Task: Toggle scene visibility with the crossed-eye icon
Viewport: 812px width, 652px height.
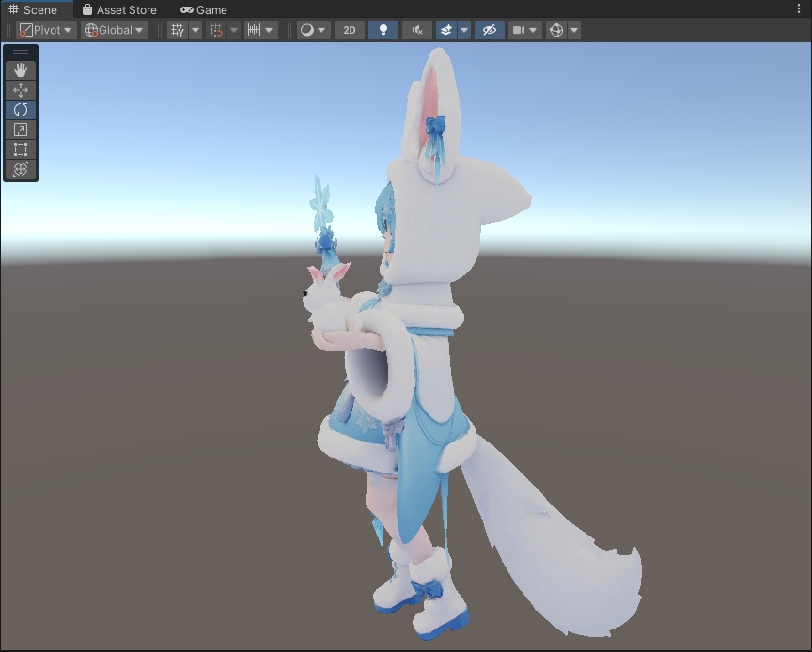Action: point(489,29)
